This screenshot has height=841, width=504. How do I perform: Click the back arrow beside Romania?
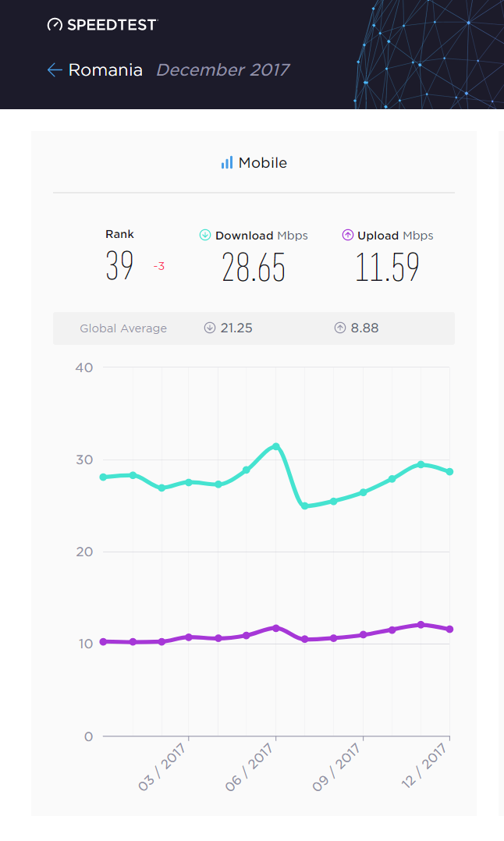[x=55, y=70]
